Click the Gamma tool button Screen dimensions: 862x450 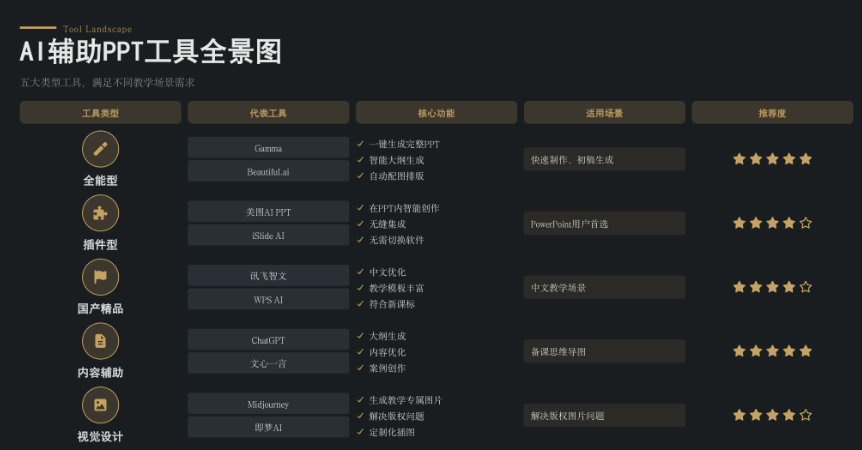[268, 148]
